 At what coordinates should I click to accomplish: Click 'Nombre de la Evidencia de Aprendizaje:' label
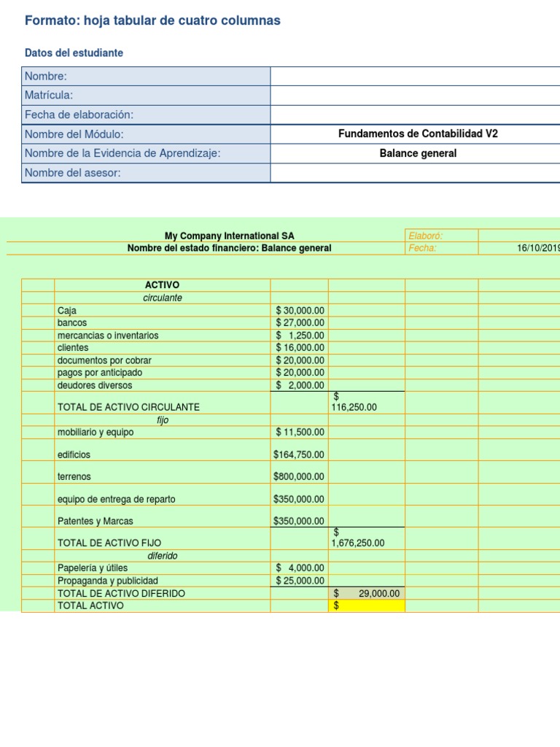tap(146, 153)
